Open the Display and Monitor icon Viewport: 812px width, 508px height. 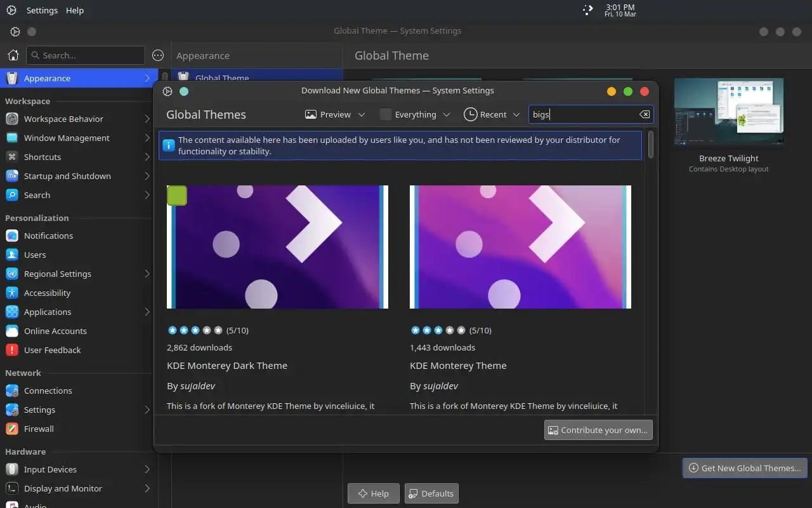(12, 488)
